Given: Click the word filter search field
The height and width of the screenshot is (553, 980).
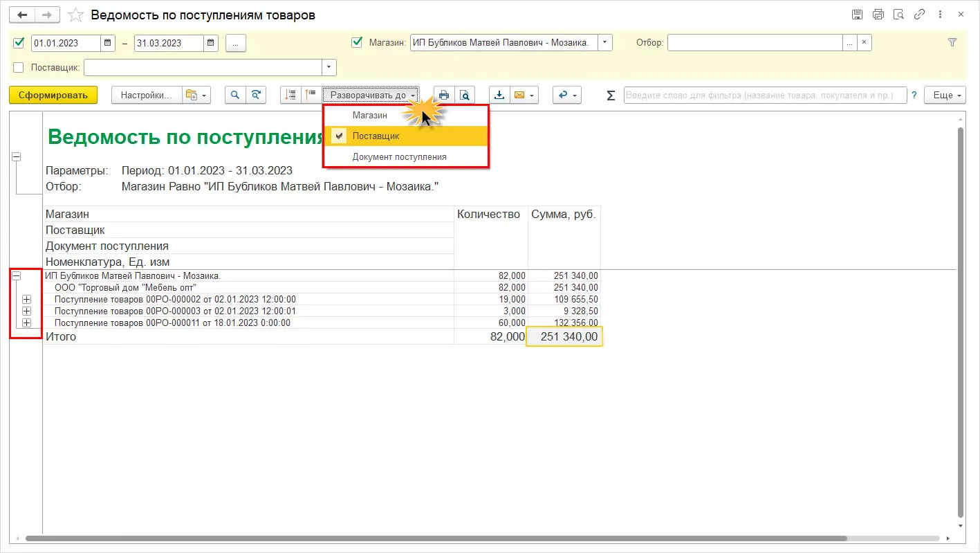Looking at the screenshot, I should click(x=764, y=96).
